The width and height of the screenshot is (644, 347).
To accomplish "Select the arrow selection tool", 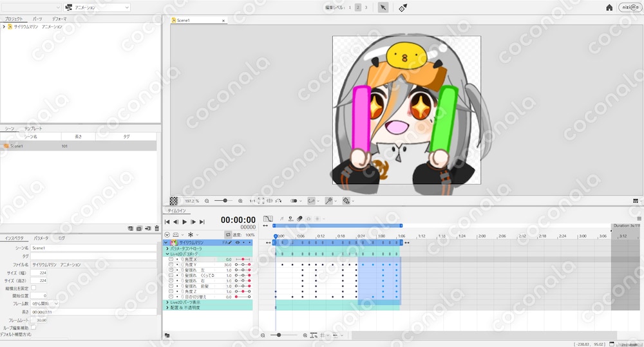I will pyautogui.click(x=383, y=7).
